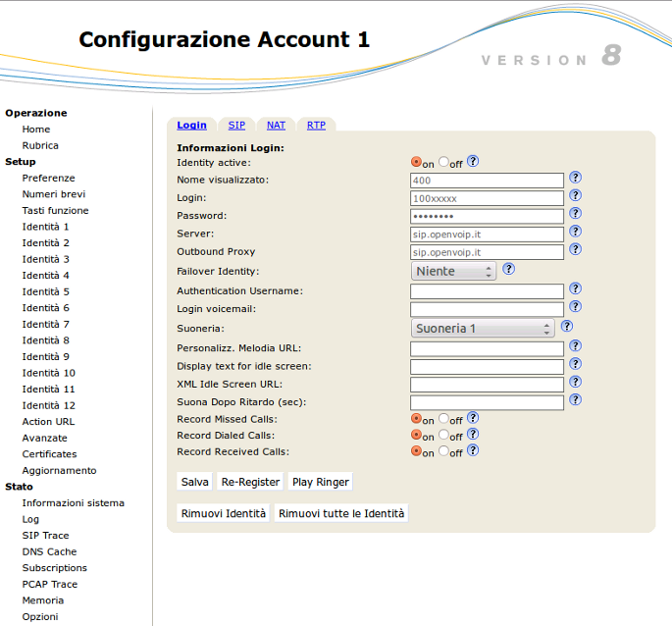Focus the Login input field
The image size is (672, 626).
point(487,198)
